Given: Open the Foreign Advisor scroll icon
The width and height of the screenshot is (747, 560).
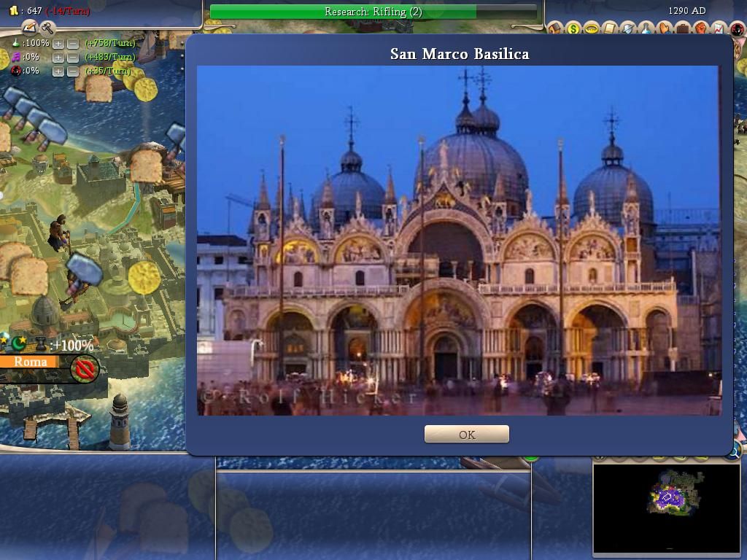Looking at the screenshot, I should [x=610, y=28].
